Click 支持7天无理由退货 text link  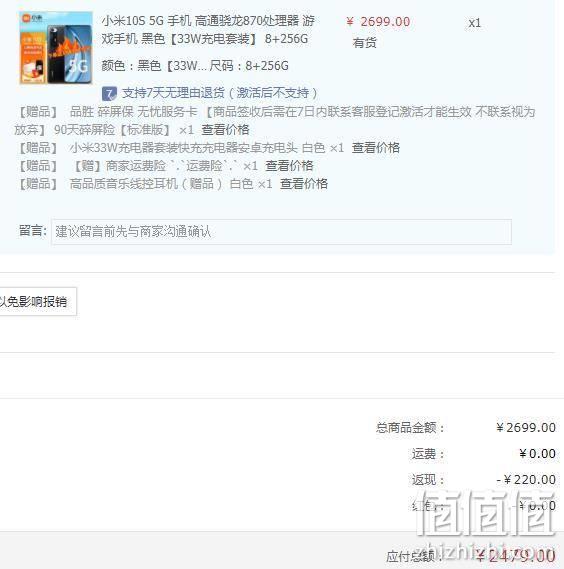220,93
